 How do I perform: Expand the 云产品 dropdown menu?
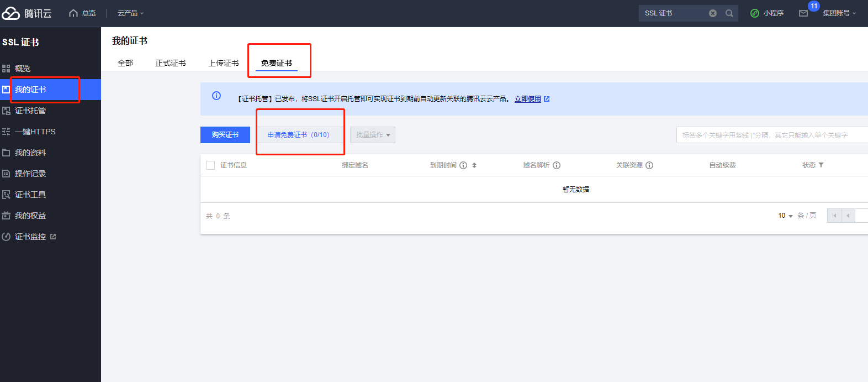(130, 13)
